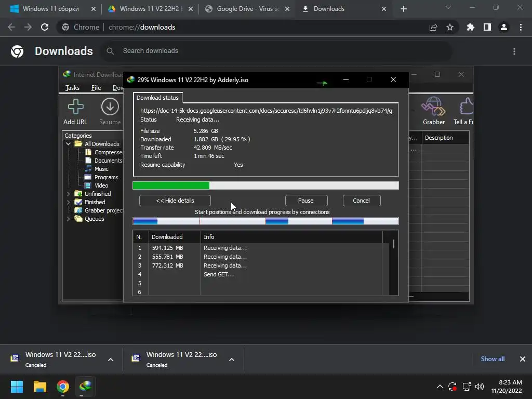
Task: Close the Chrome downloads shelf
Action: pos(523,359)
